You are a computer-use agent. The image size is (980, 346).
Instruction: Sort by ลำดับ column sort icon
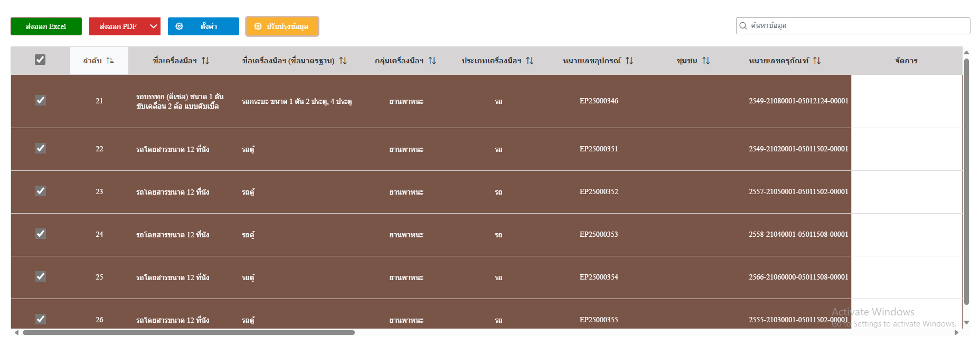point(110,61)
